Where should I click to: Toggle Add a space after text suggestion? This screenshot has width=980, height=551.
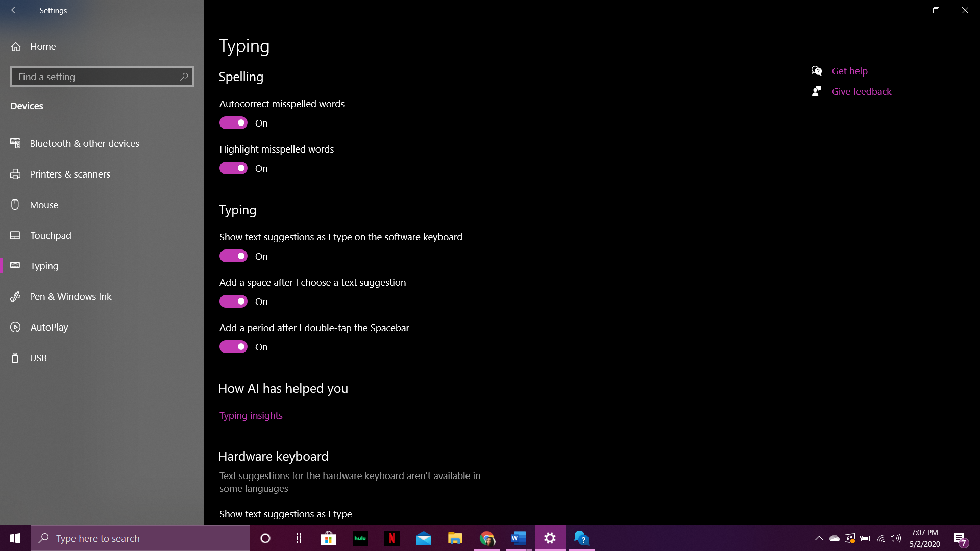[x=233, y=302]
